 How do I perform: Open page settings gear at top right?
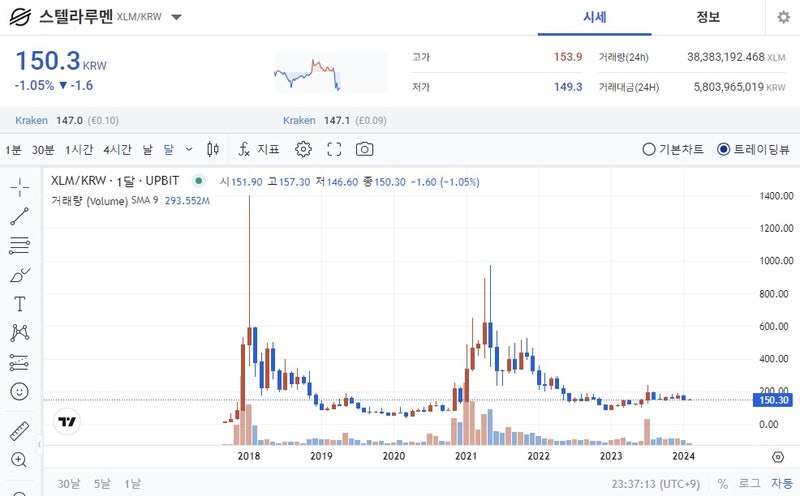pos(783,17)
